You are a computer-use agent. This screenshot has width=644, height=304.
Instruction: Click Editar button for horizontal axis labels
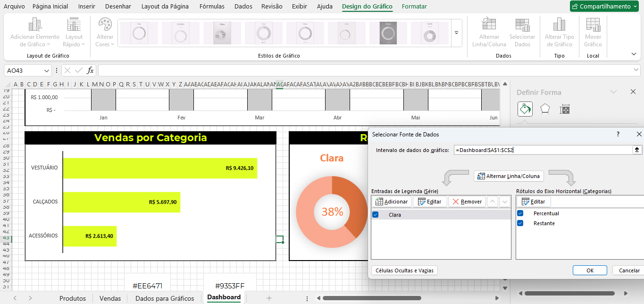tap(534, 202)
